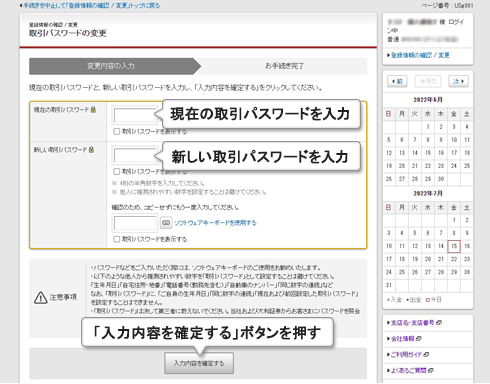
Task: Click 2022年7月 calendar heading
Action: click(428, 193)
